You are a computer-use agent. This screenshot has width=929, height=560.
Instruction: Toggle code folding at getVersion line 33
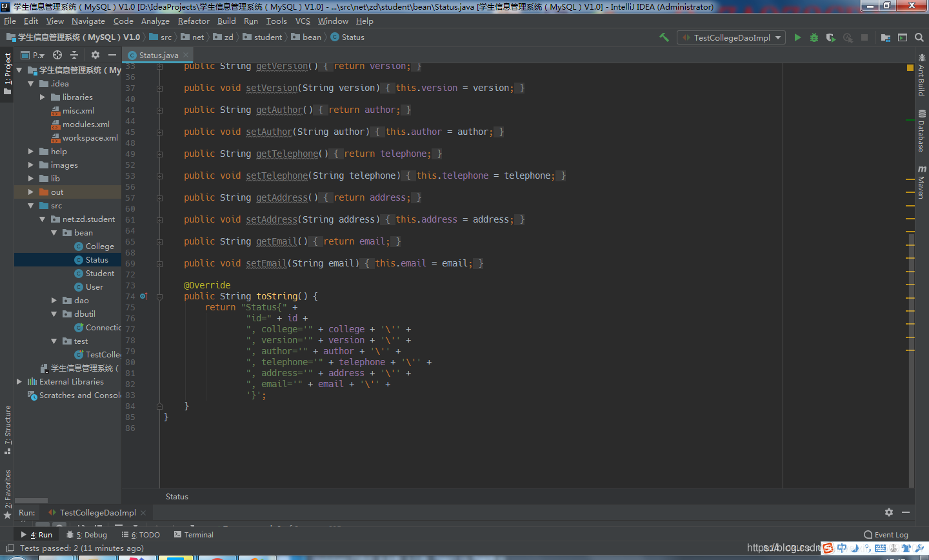click(x=159, y=66)
